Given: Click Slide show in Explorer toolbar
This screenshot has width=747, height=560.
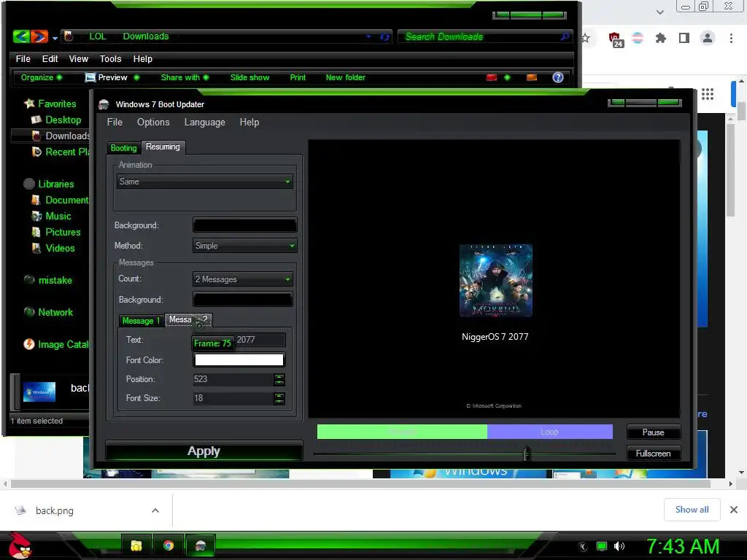Looking at the screenshot, I should coord(249,77).
